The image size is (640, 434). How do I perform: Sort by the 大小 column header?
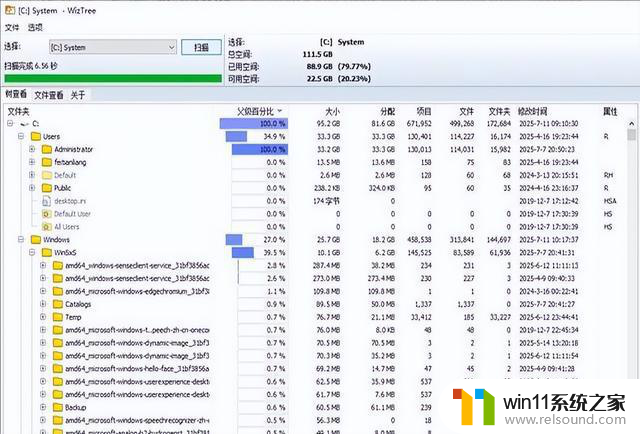332,111
